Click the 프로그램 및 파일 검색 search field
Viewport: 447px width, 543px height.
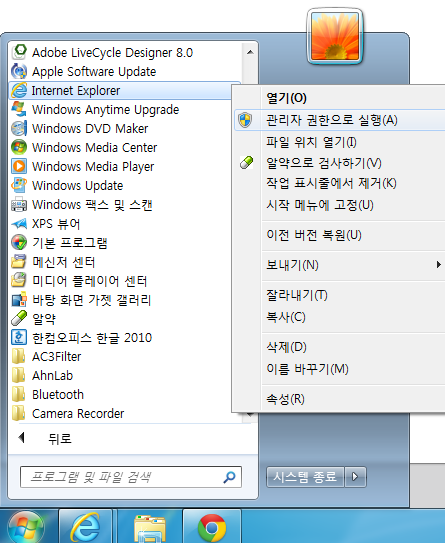tap(131, 477)
